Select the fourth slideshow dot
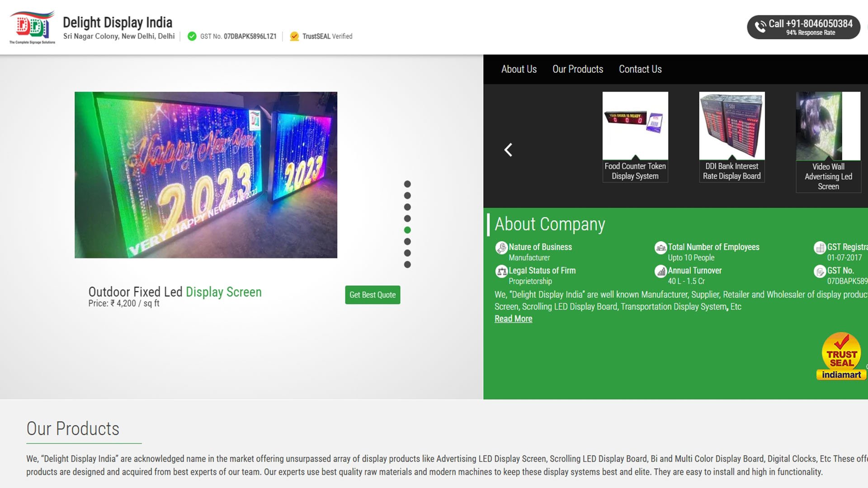This screenshot has height=488, width=868. coord(407,219)
